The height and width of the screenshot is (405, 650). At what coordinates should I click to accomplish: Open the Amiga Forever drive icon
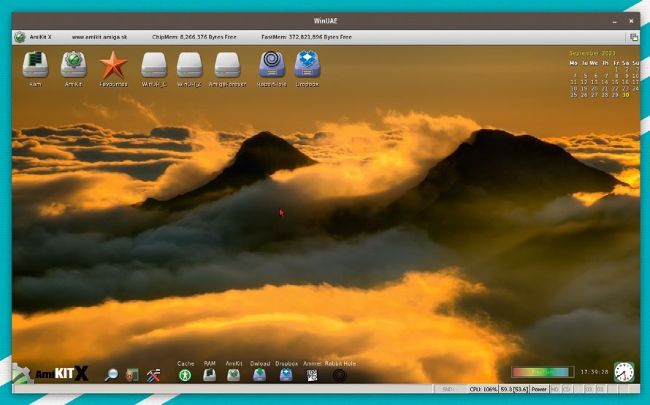pos(227,66)
